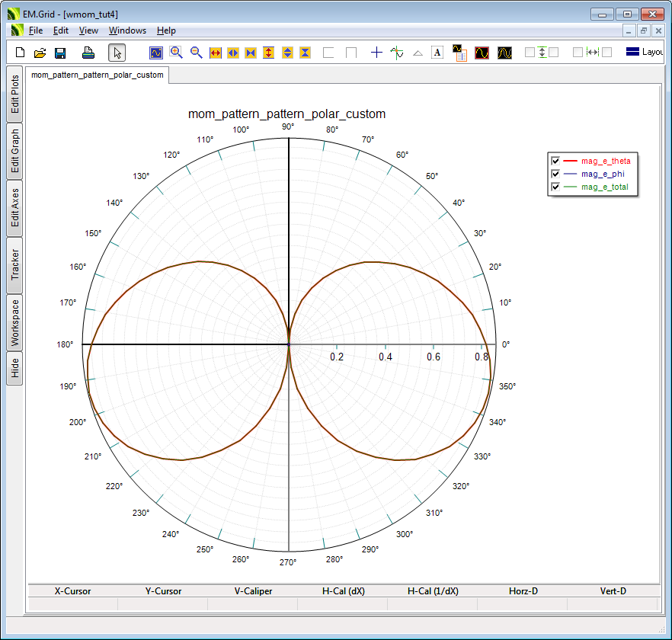Uncheck the mag_e_phi trace checkbox
The height and width of the screenshot is (640, 672).
[555, 174]
